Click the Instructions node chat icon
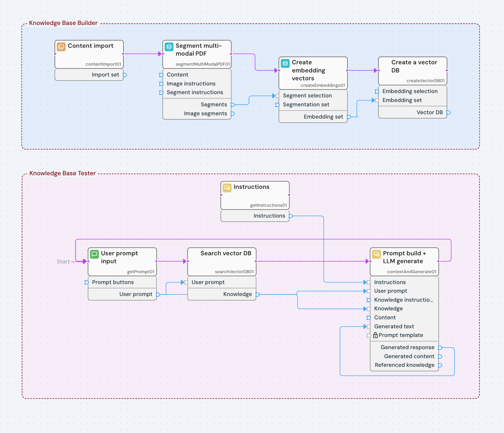 [227, 187]
